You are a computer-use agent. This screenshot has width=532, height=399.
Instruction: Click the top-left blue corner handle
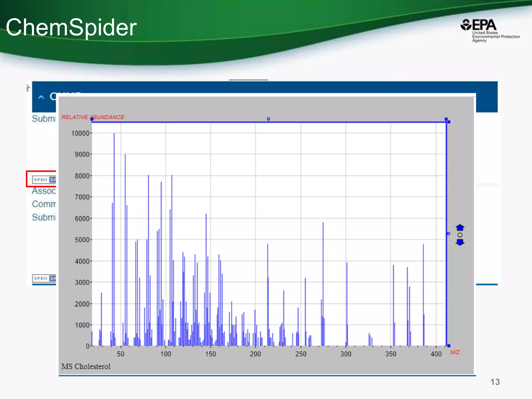tap(92, 119)
